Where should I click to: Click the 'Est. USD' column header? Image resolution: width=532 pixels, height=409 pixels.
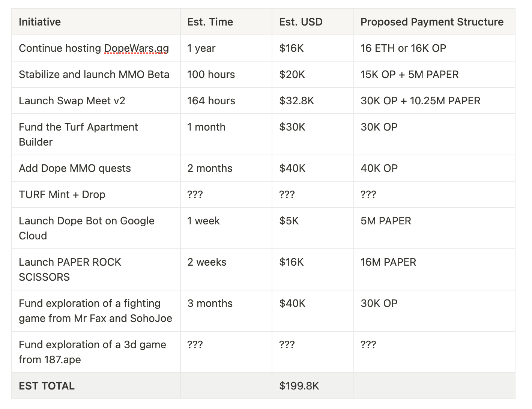click(313, 22)
